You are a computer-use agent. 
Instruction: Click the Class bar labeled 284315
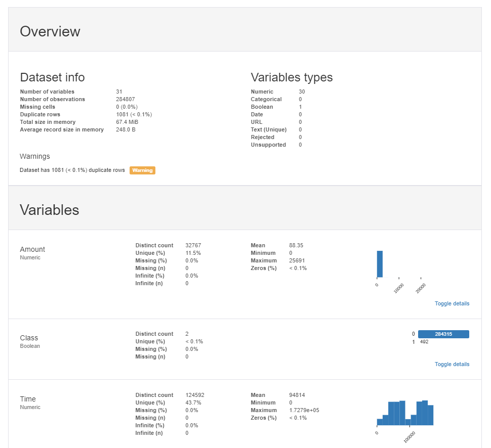[x=443, y=334]
